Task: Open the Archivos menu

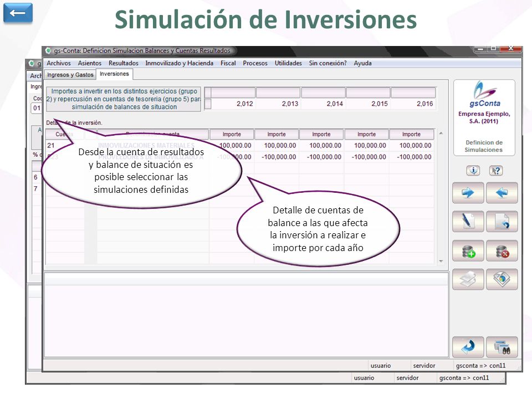Action: coord(59,63)
